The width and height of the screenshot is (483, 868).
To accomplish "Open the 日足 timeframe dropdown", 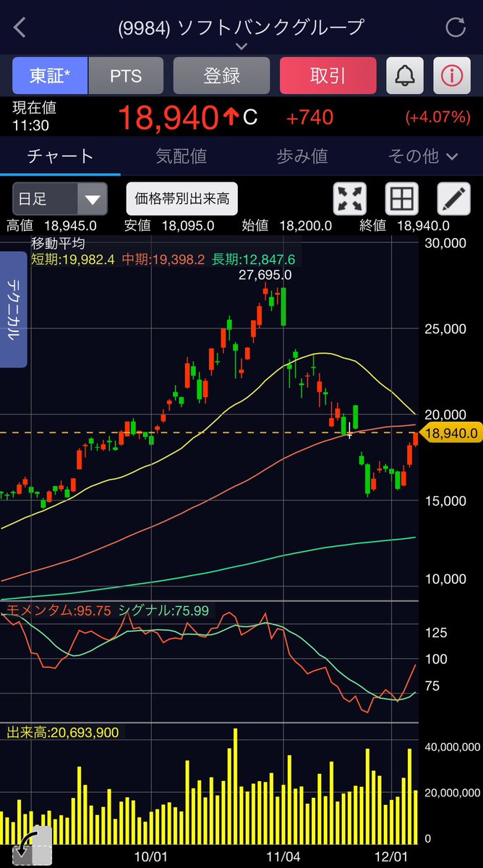I will [x=60, y=199].
